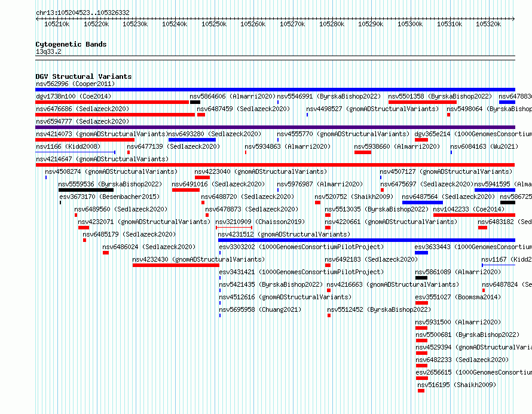
Task: Open nsv4507127 gnomAD variant label
Action: [x=446, y=171]
